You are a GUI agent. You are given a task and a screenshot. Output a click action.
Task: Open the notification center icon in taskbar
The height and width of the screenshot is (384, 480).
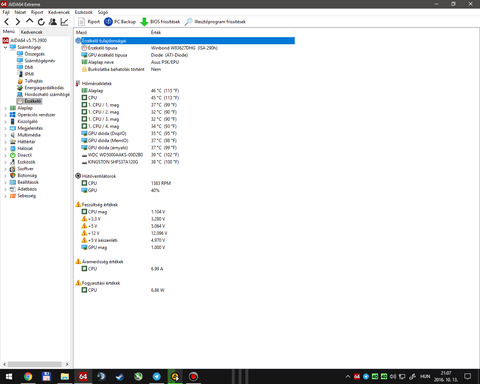coord(468,377)
